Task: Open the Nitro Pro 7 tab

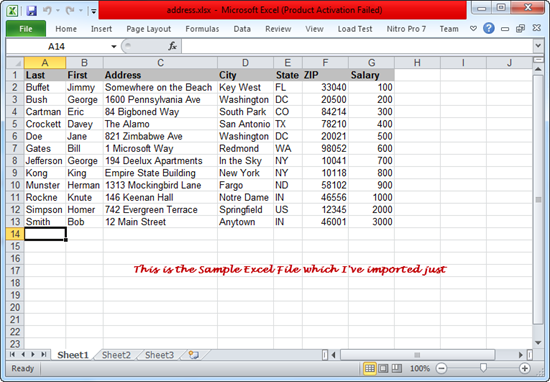Action: (406, 29)
